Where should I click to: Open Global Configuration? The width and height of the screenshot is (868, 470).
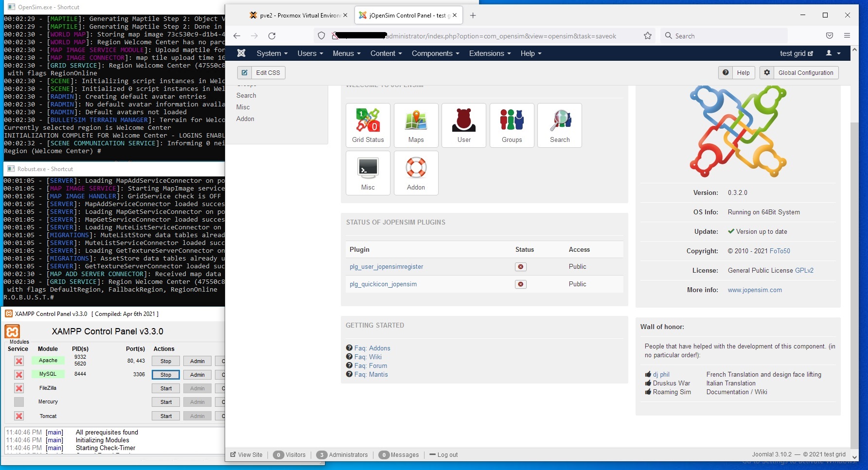click(799, 73)
